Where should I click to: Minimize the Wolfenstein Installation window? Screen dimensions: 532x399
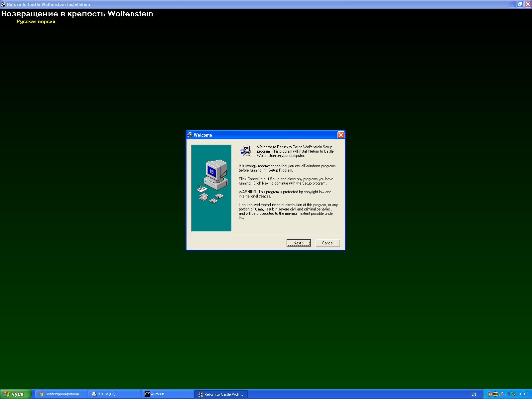coord(512,4)
